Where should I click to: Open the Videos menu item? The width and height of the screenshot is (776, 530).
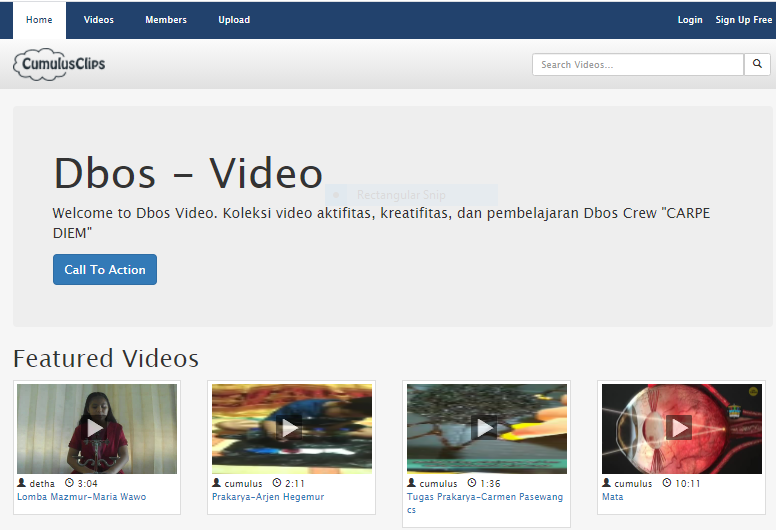click(x=99, y=20)
